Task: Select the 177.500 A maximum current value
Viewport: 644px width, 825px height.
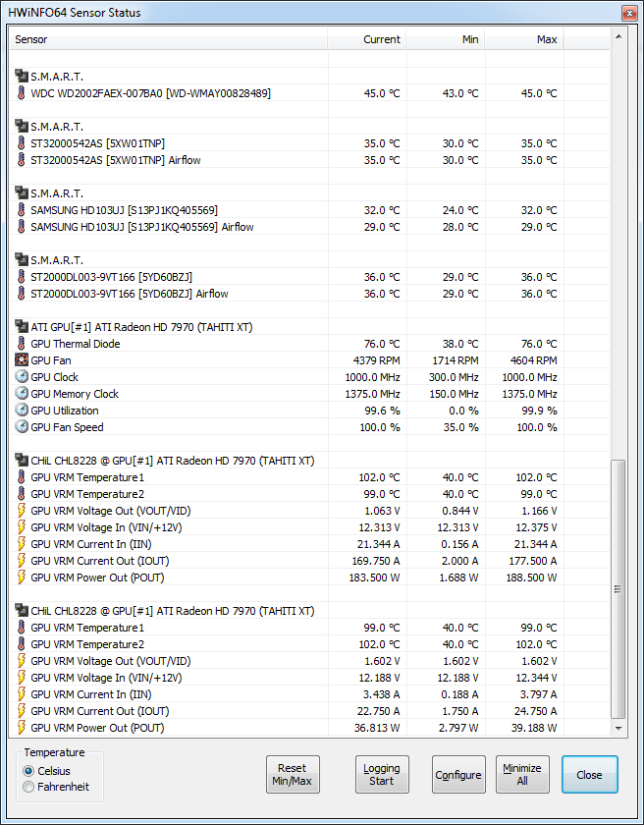Action: point(532,561)
